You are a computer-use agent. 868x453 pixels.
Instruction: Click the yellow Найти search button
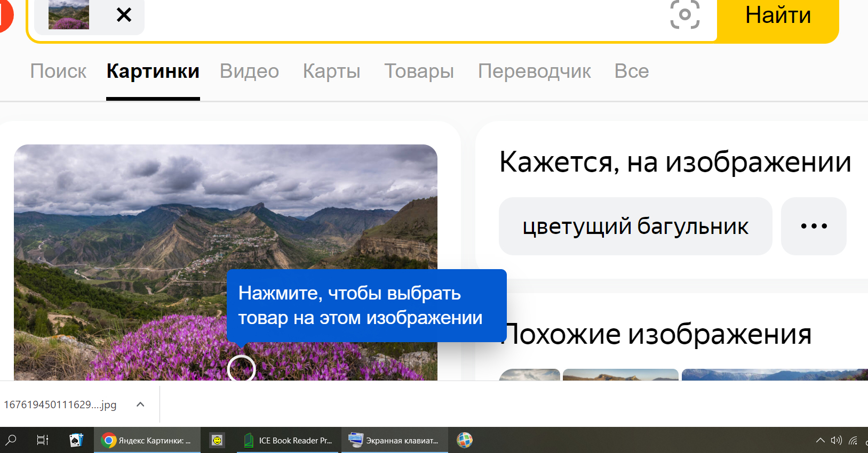(x=778, y=16)
